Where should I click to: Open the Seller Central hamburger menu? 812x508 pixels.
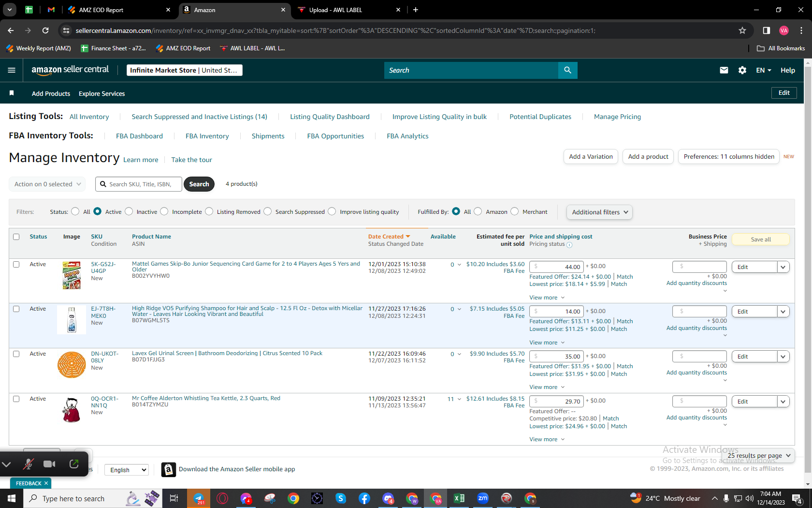tap(12, 70)
